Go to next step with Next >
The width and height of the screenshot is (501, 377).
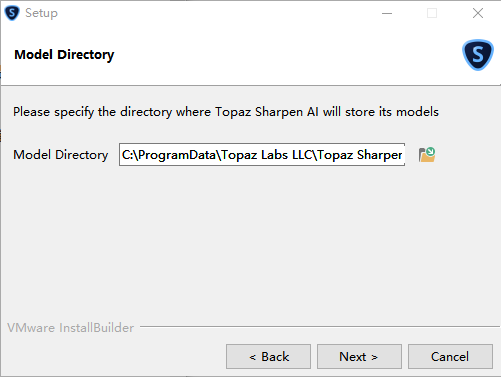click(x=359, y=357)
